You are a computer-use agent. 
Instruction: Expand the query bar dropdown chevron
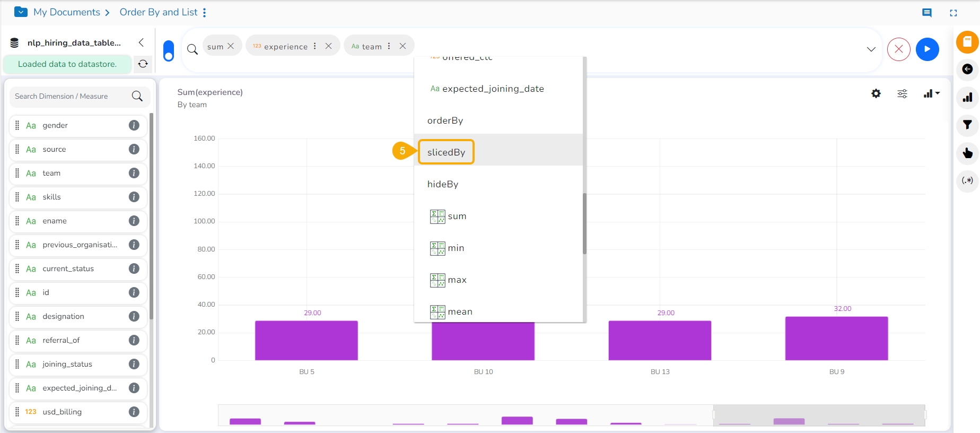(x=871, y=49)
